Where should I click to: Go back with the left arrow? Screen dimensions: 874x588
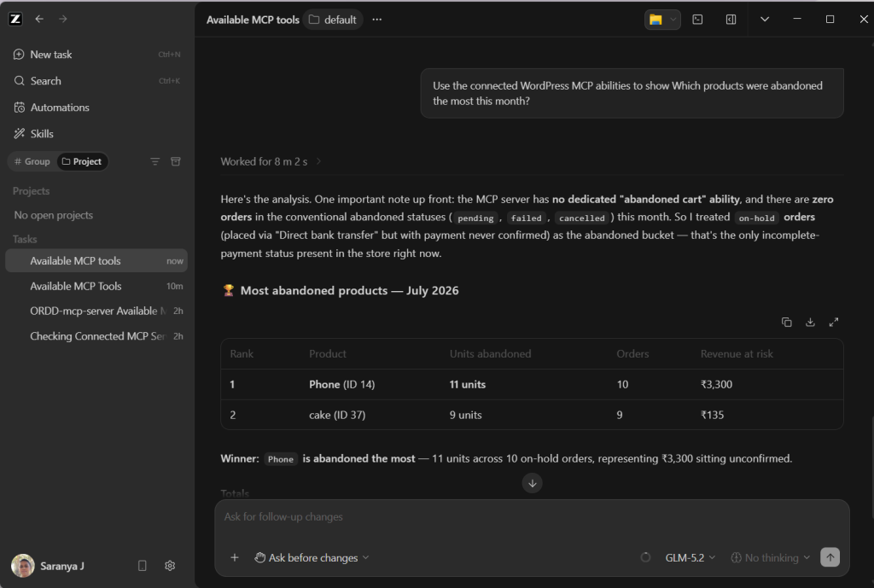click(x=39, y=19)
